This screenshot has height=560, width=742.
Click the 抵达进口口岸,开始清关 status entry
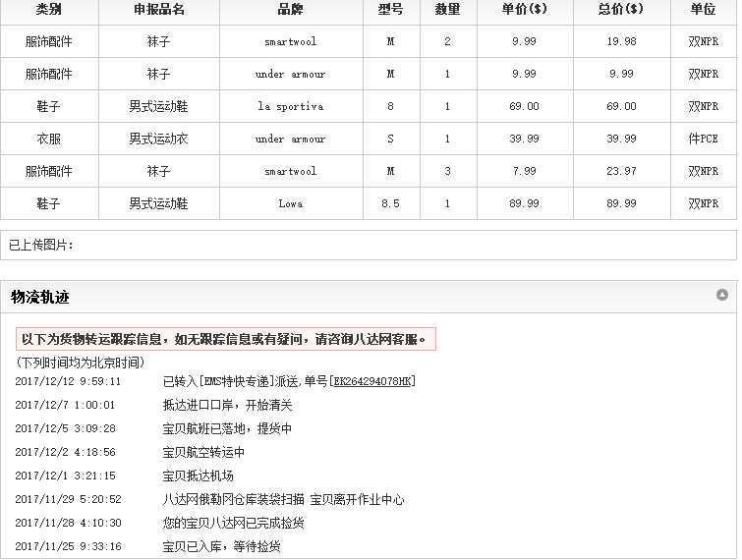[227, 405]
